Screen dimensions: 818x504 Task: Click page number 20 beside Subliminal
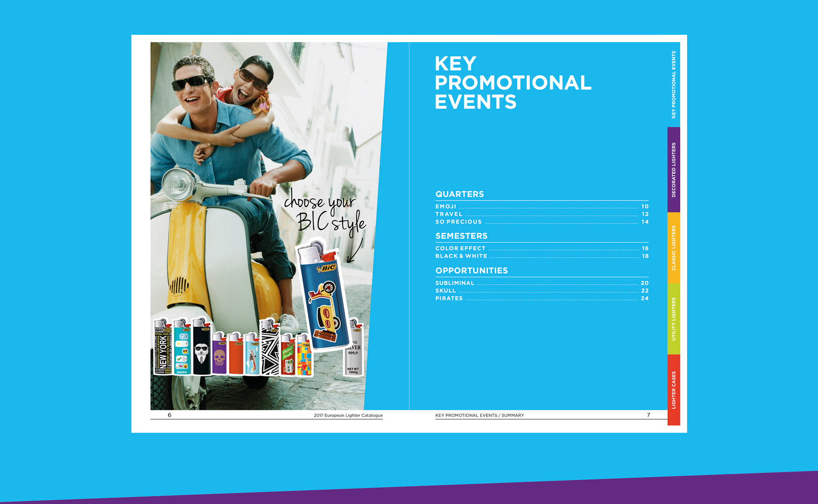click(x=645, y=283)
